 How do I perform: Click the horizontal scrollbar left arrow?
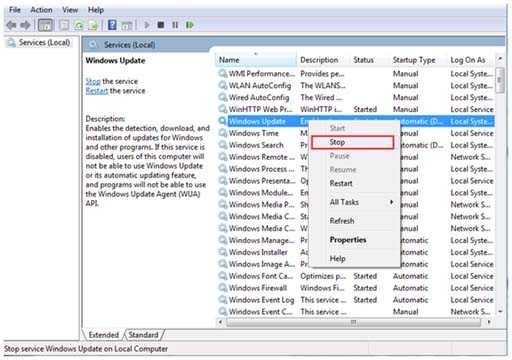point(220,322)
